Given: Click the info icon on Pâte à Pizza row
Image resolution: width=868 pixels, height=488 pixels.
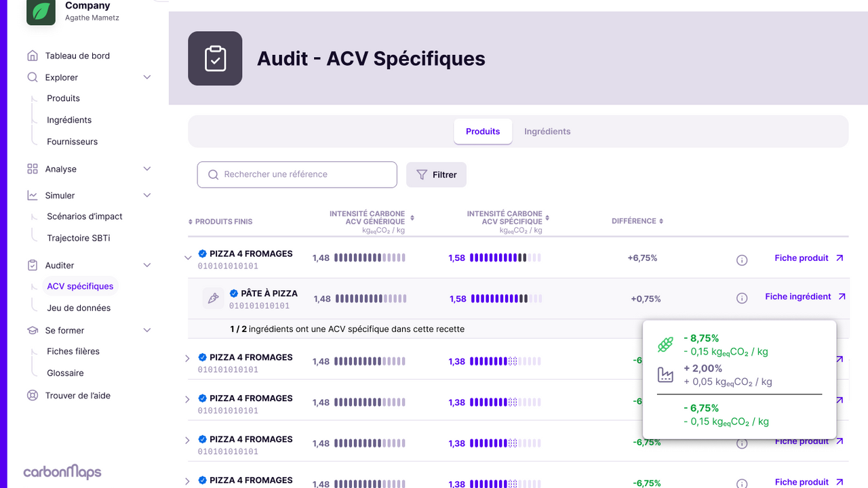Looking at the screenshot, I should [x=742, y=298].
